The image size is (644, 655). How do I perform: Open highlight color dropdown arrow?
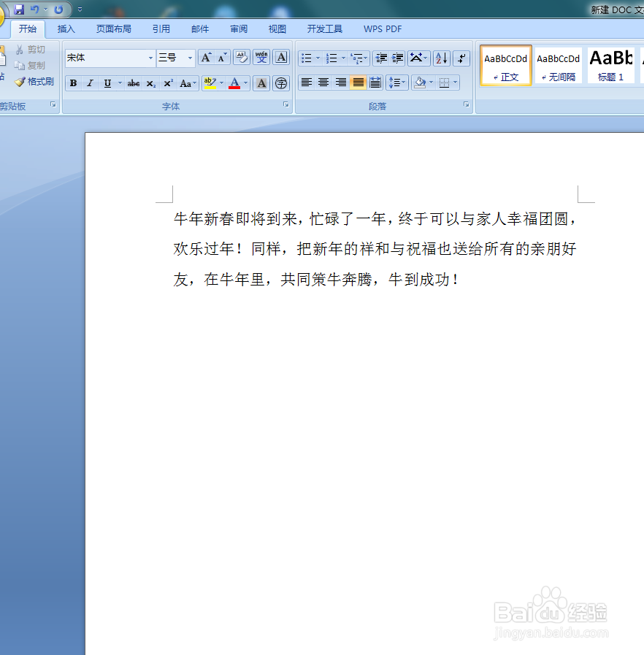click(221, 83)
